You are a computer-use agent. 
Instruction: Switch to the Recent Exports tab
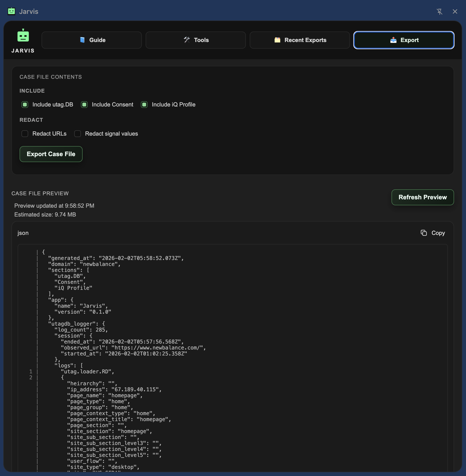point(300,40)
